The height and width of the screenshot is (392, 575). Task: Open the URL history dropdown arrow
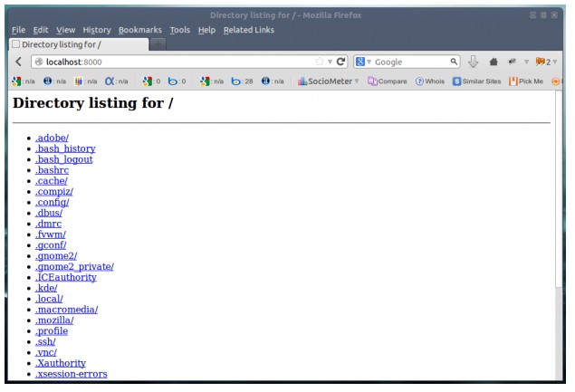[330, 62]
